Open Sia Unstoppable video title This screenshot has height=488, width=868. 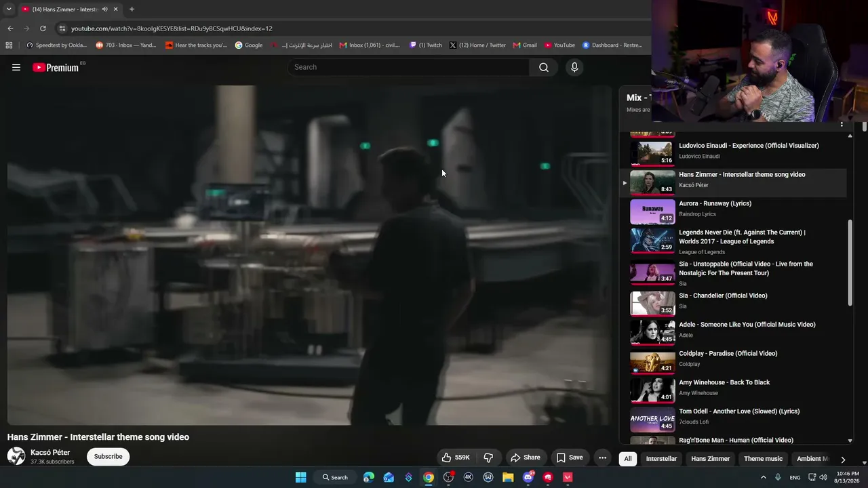tap(746, 268)
